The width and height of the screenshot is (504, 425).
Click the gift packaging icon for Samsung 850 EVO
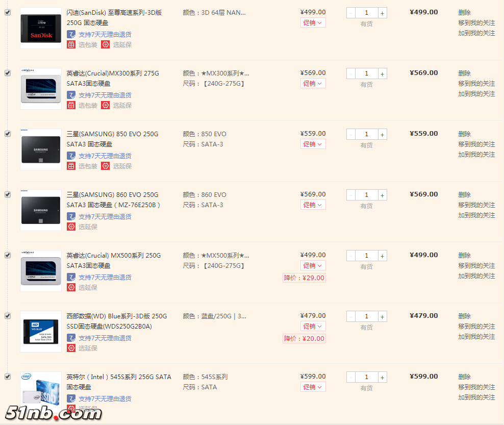[x=71, y=166]
